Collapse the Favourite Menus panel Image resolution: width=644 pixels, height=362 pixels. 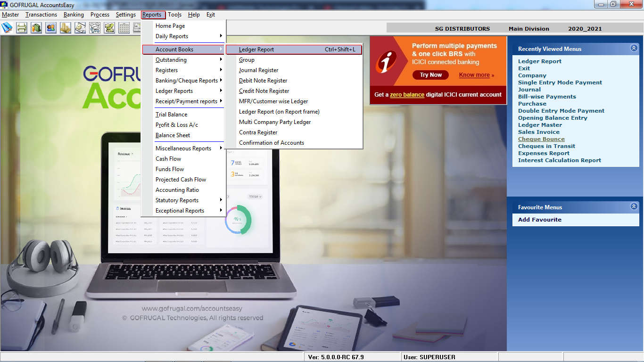point(634,206)
